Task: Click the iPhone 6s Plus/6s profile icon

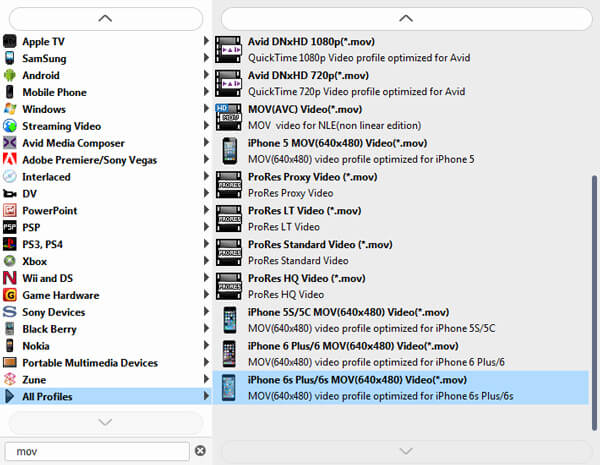Action: [x=228, y=387]
